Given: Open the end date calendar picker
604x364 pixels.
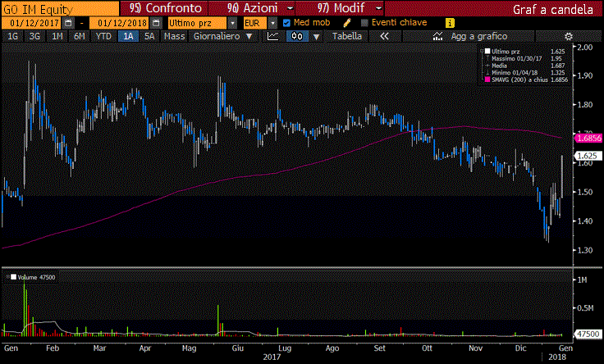Looking at the screenshot, I should coord(153,23).
